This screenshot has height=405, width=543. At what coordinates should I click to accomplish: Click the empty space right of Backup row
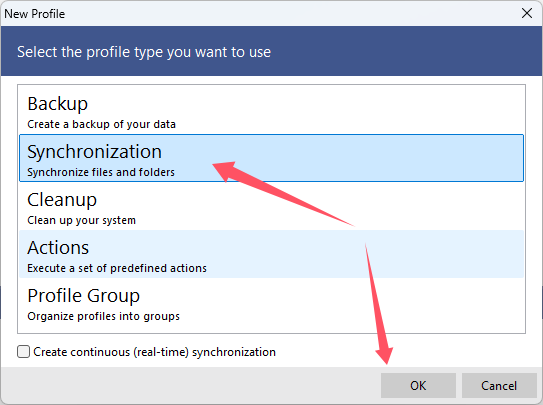pyautogui.click(x=346, y=110)
